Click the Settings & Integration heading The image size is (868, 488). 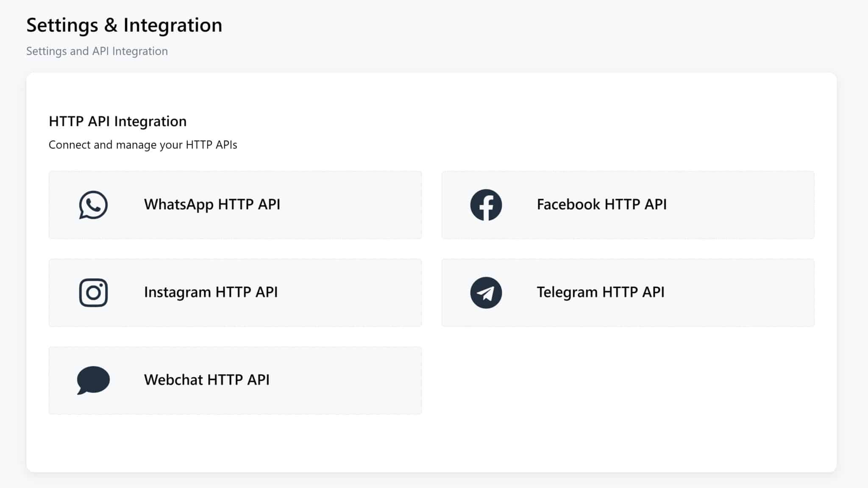[124, 25]
